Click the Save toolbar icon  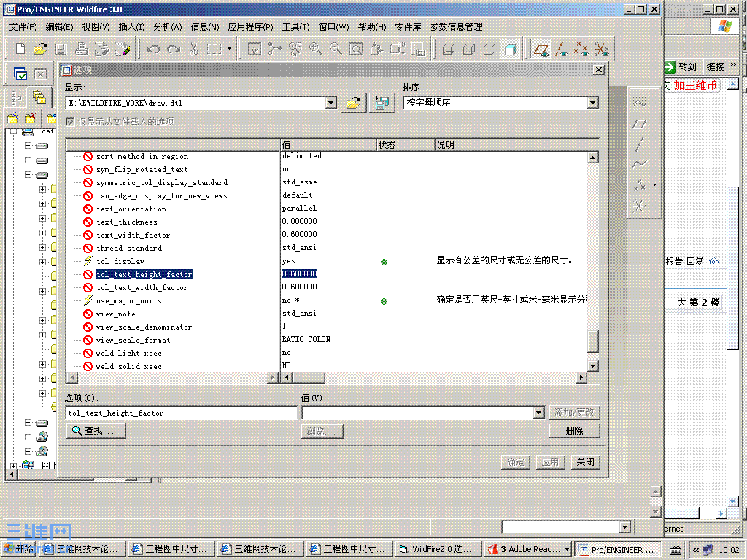(61, 49)
